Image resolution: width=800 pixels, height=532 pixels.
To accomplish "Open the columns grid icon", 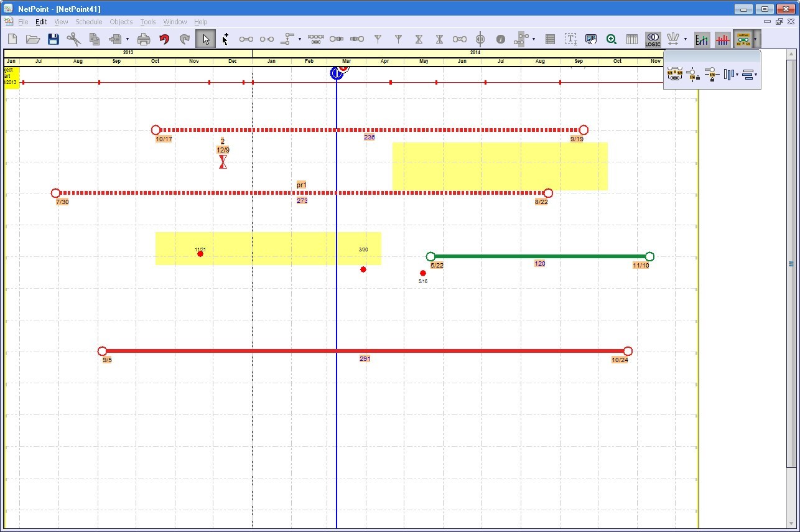I will (x=632, y=39).
